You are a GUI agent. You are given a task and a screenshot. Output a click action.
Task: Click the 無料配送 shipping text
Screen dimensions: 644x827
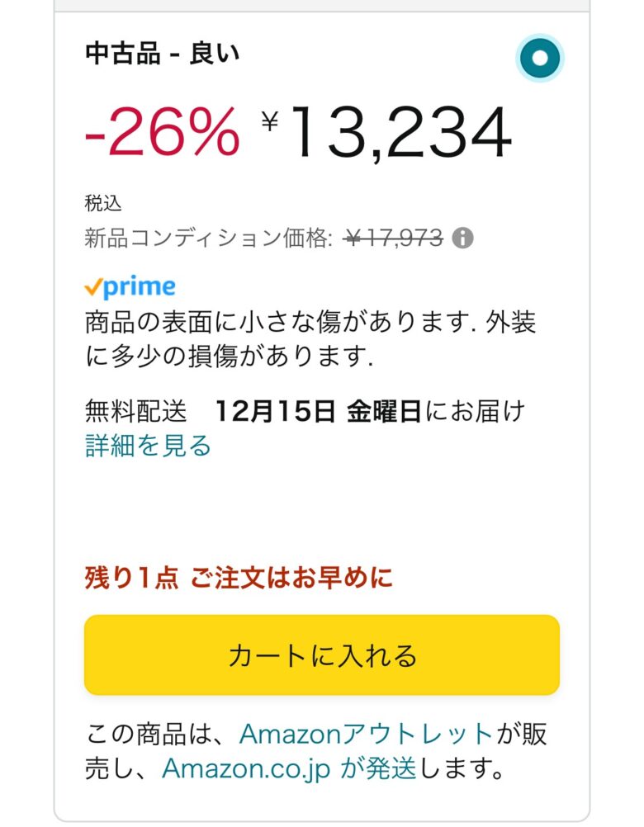point(136,410)
